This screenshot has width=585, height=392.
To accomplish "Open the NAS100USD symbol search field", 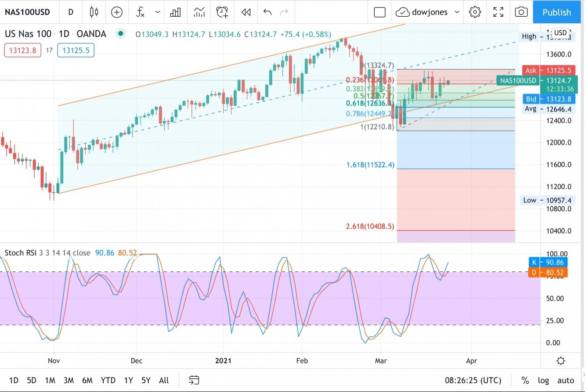I will 27,12.
